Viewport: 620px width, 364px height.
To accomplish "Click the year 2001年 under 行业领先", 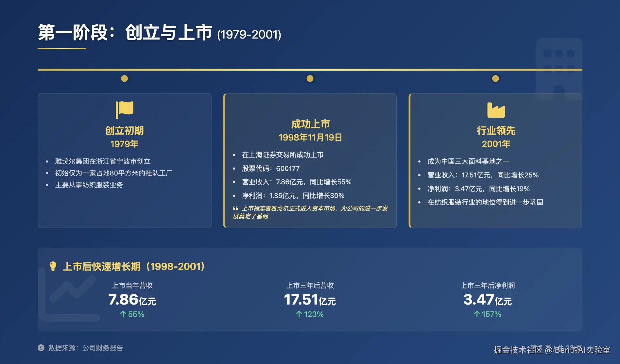I will 496,144.
